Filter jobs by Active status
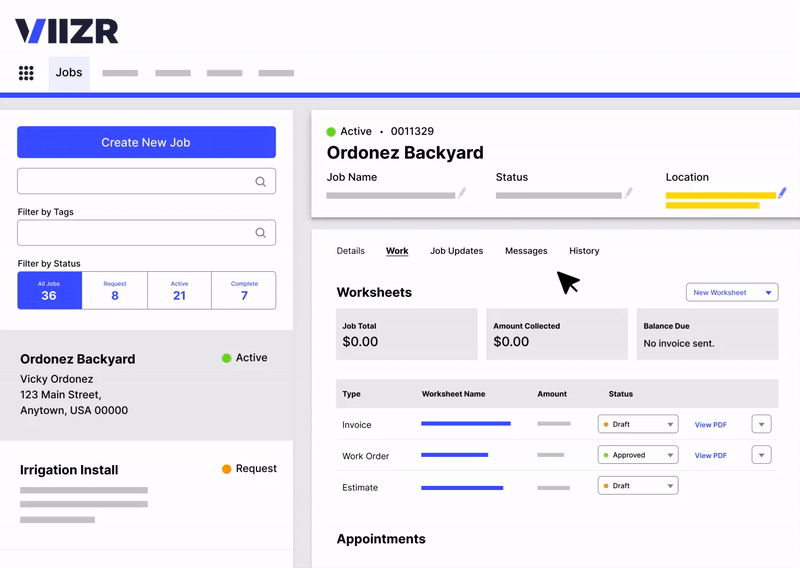Image resolution: width=800 pixels, height=568 pixels. [x=179, y=291]
